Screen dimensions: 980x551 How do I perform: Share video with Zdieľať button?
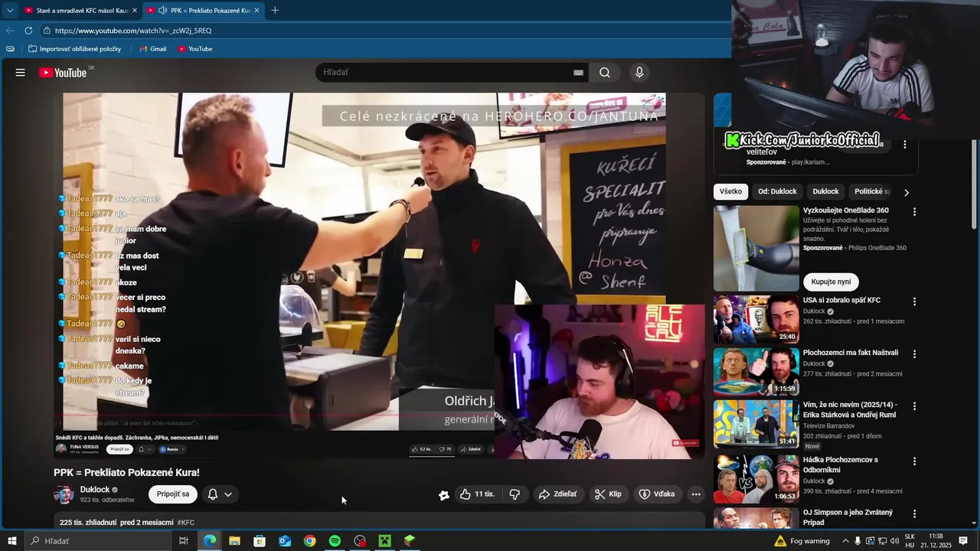557,494
